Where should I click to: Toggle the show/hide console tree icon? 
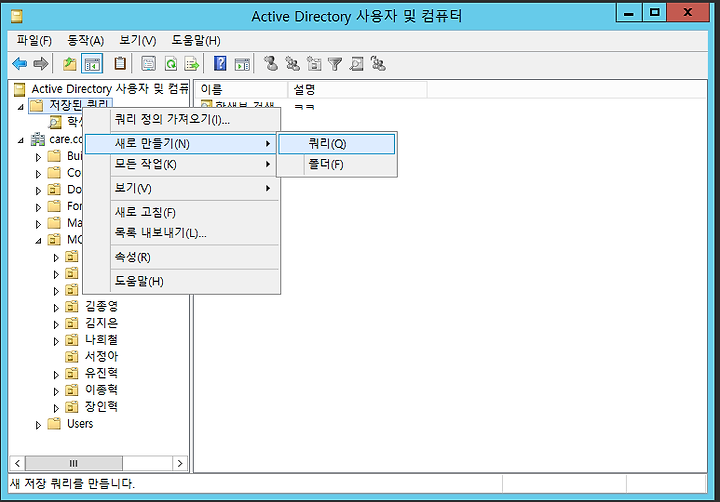click(92, 64)
